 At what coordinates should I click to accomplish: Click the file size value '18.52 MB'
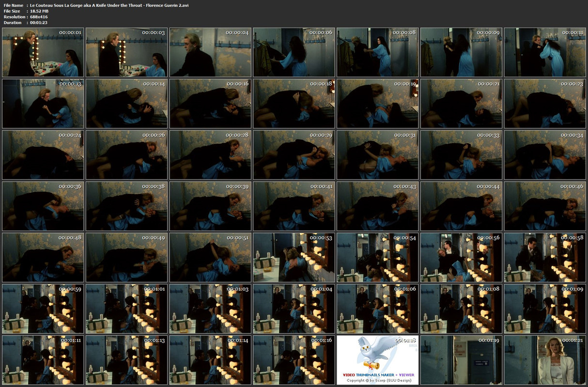39,11
